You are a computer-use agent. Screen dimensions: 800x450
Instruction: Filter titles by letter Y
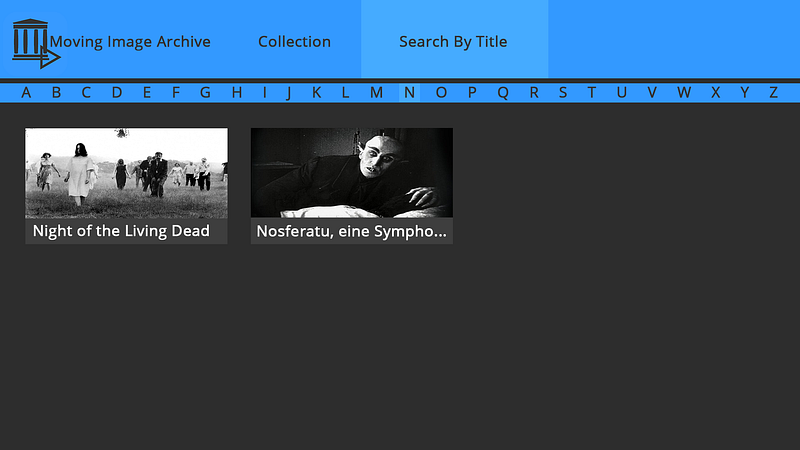(745, 92)
